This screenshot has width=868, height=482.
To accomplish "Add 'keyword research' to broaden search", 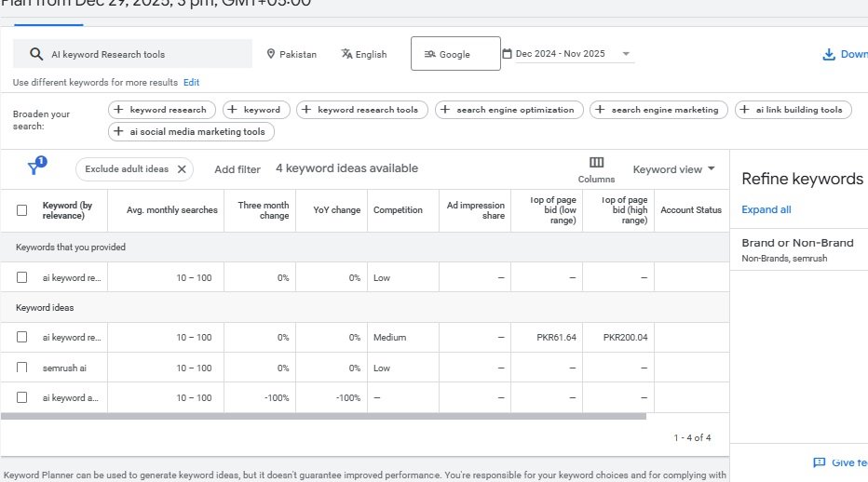I will coord(160,110).
